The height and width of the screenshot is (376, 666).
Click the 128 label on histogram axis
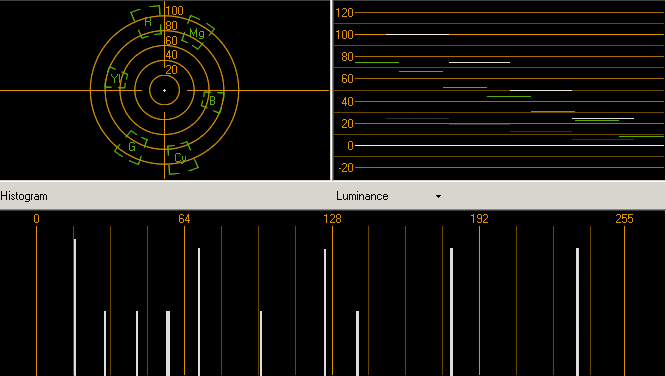coord(332,219)
